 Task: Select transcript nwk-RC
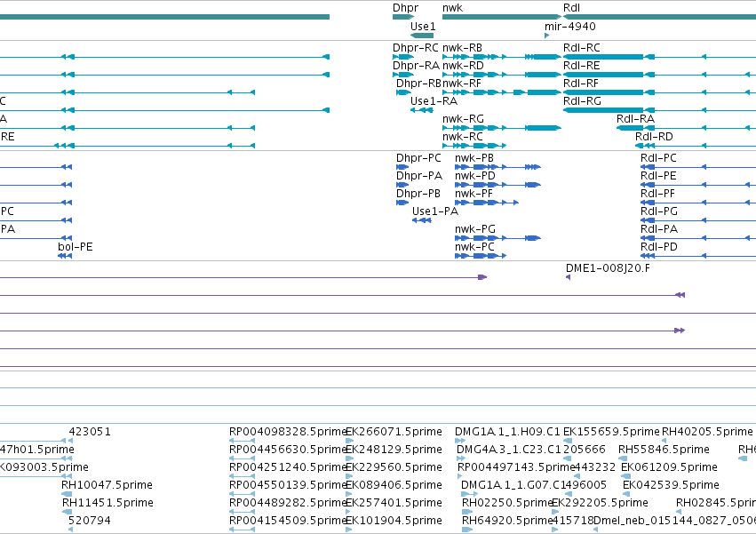click(474, 146)
